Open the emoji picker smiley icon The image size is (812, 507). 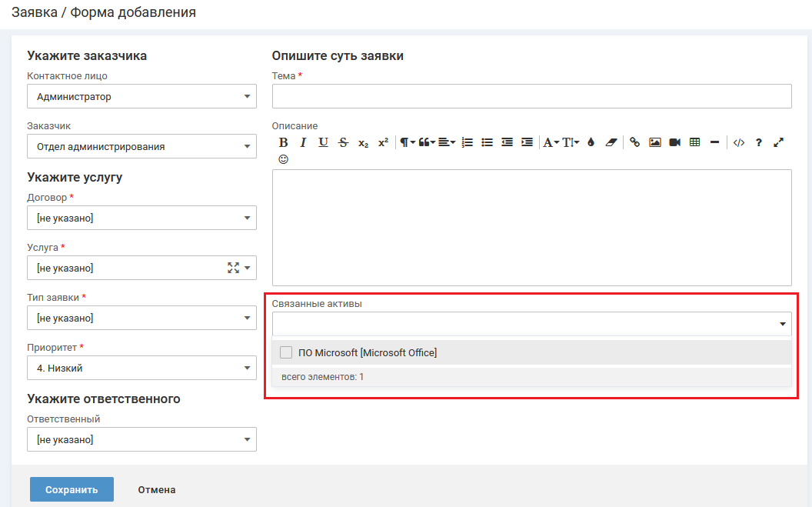pyautogui.click(x=283, y=159)
